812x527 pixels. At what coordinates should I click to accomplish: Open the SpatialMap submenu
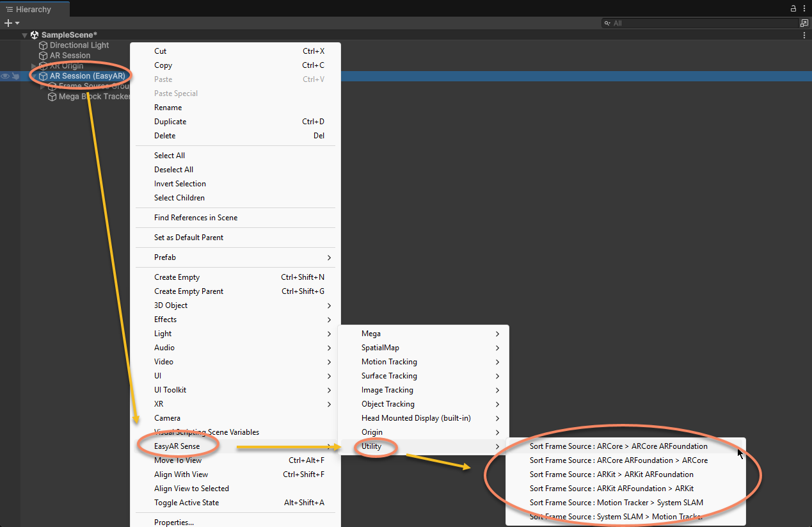[423, 348]
